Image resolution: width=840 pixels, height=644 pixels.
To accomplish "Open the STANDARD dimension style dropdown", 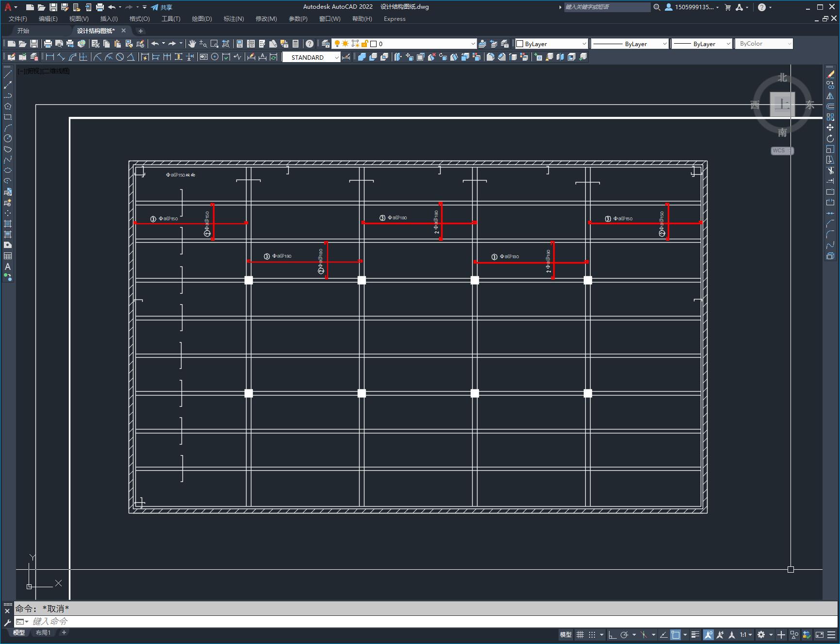I will [312, 57].
